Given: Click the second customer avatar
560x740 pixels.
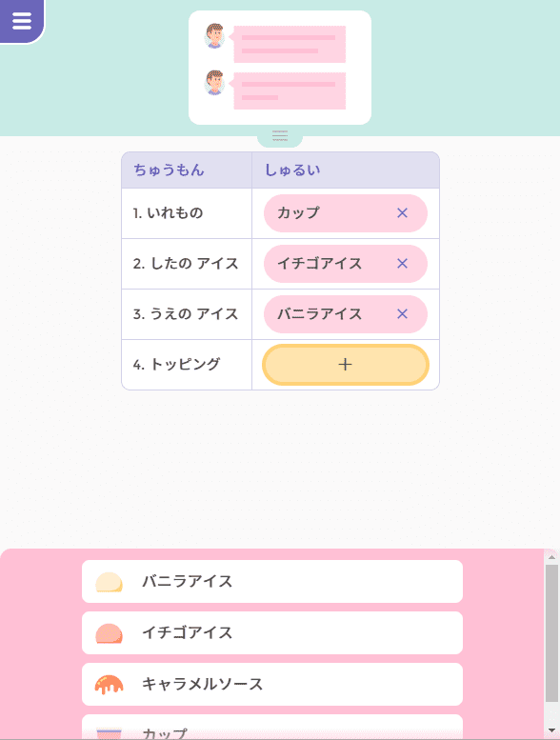Looking at the screenshot, I should pos(214,83).
